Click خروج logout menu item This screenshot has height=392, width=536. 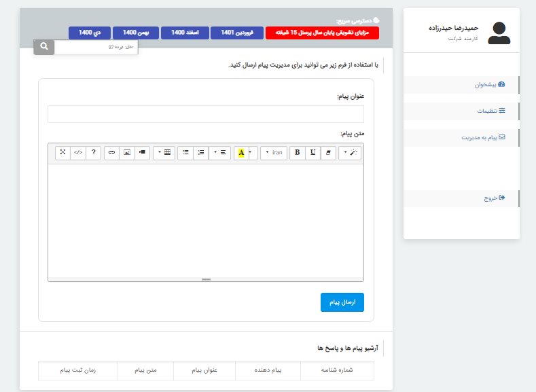(461, 198)
